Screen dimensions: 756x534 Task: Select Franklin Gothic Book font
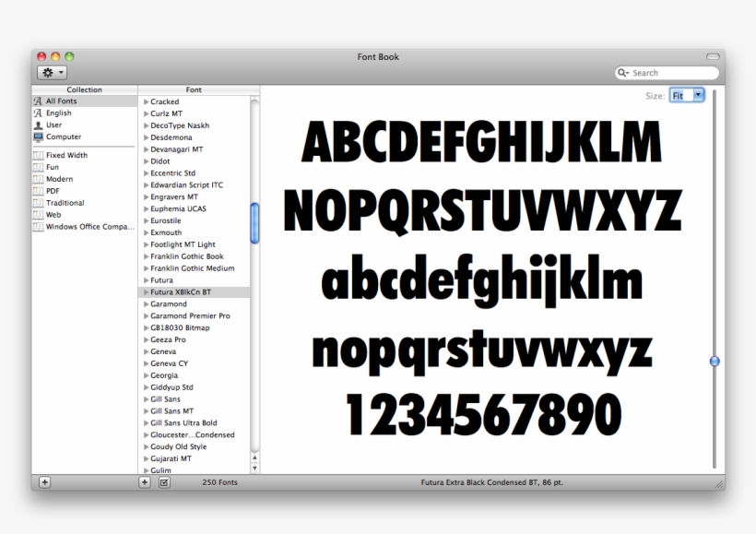tap(187, 256)
